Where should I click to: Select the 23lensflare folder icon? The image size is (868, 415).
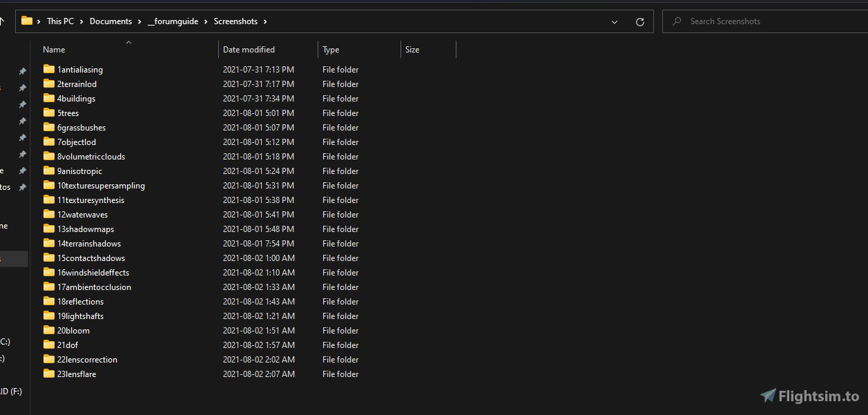(x=48, y=374)
